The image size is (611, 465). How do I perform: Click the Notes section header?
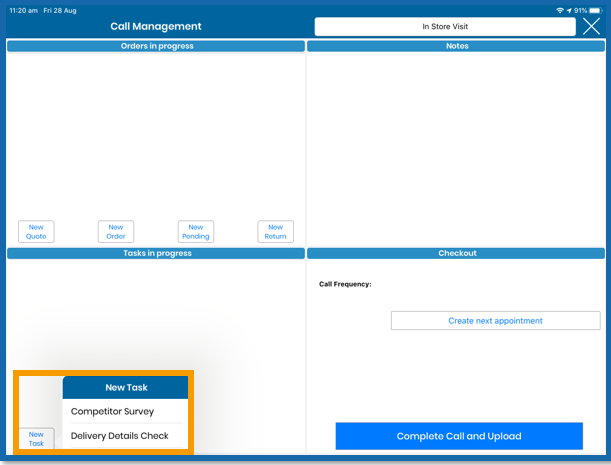pos(456,46)
